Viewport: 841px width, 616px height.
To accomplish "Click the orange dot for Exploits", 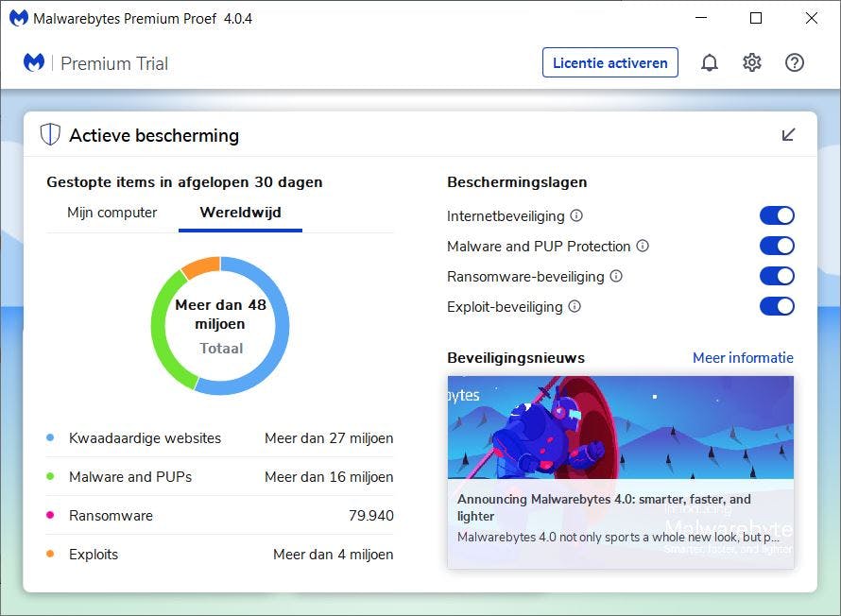I will point(50,554).
